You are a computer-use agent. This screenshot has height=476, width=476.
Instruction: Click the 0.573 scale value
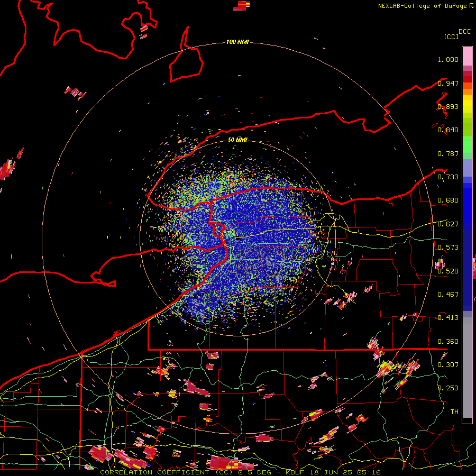click(448, 248)
